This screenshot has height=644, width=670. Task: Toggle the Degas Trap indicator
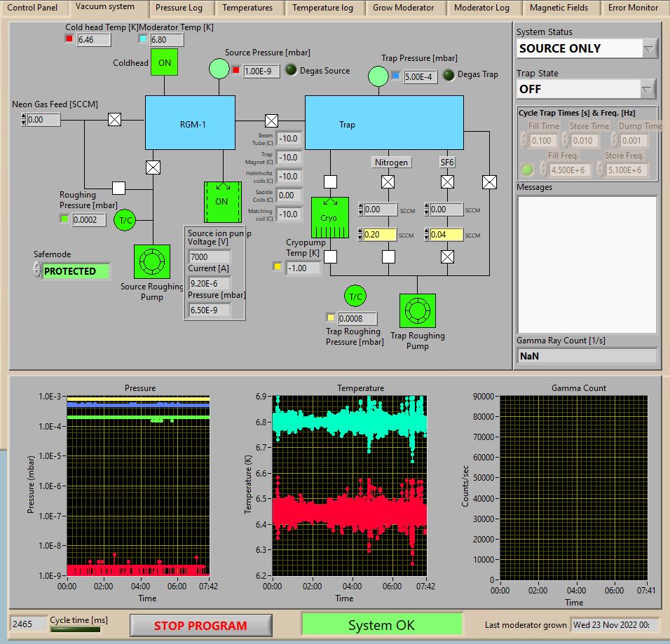pos(449,74)
